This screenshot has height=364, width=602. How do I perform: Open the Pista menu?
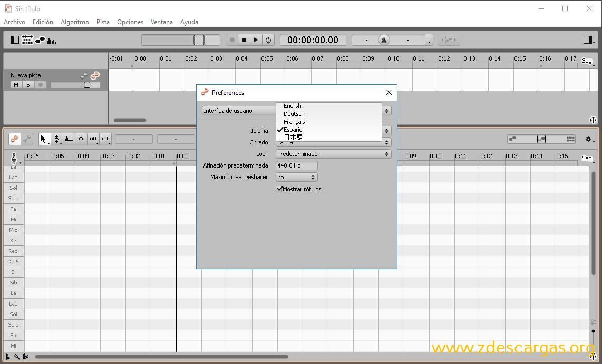103,22
